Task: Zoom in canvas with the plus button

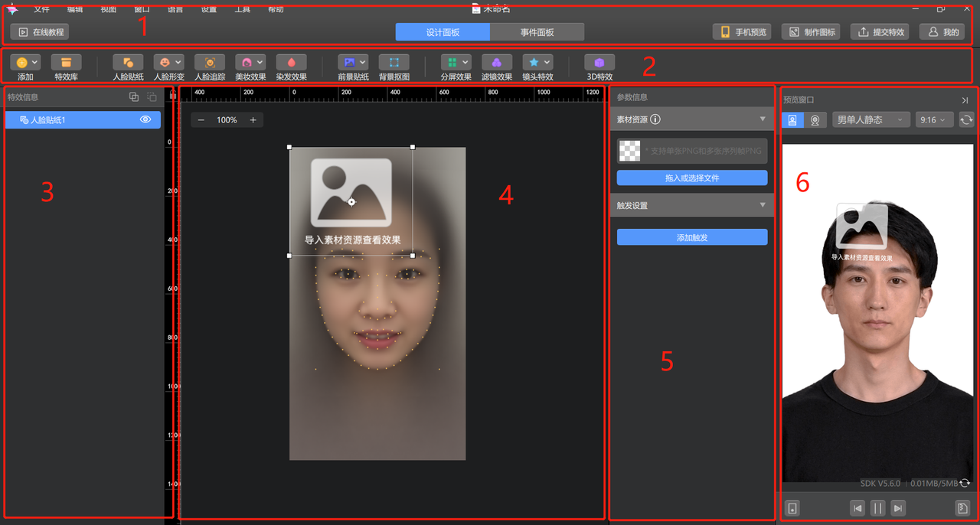Action: pyautogui.click(x=253, y=120)
